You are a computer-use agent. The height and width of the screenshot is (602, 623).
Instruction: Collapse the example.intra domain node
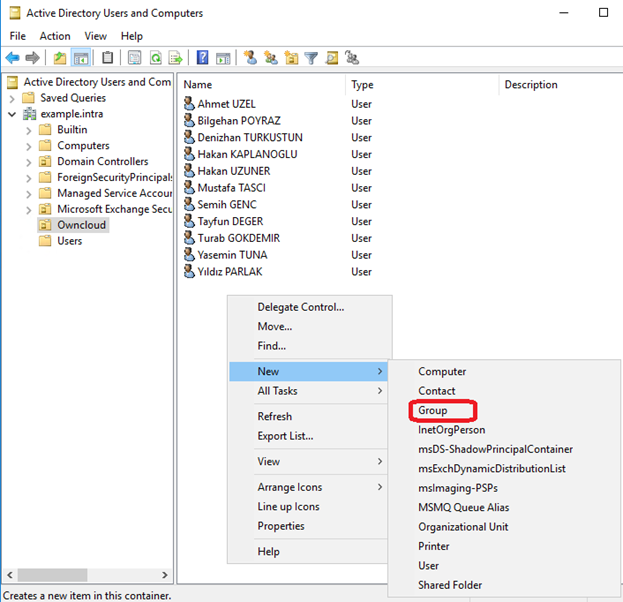tap(12, 114)
